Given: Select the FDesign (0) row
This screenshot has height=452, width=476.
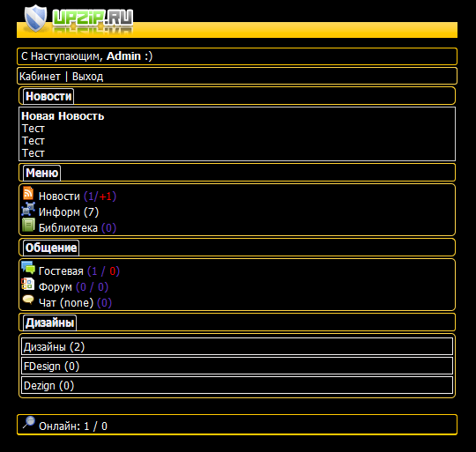Looking at the screenshot, I should point(237,366).
